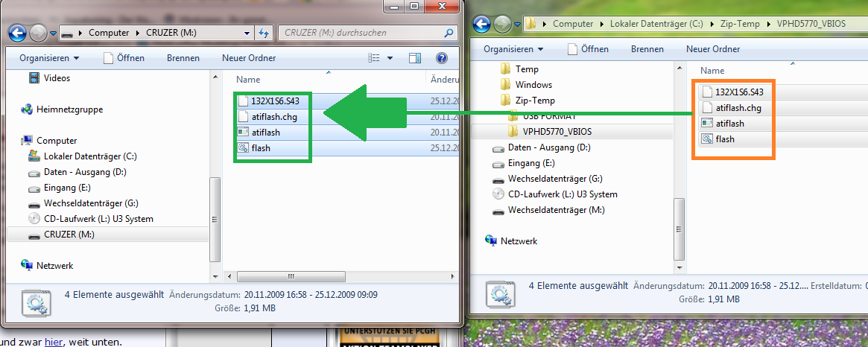Open view options dropdown arrow in CRUZER window
Viewport: 868px width, 347px height.
[x=390, y=58]
